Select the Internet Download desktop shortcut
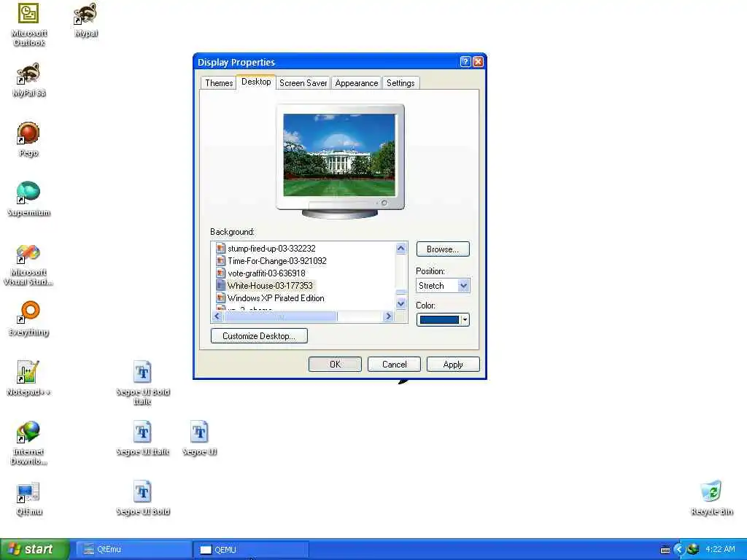 pyautogui.click(x=28, y=443)
